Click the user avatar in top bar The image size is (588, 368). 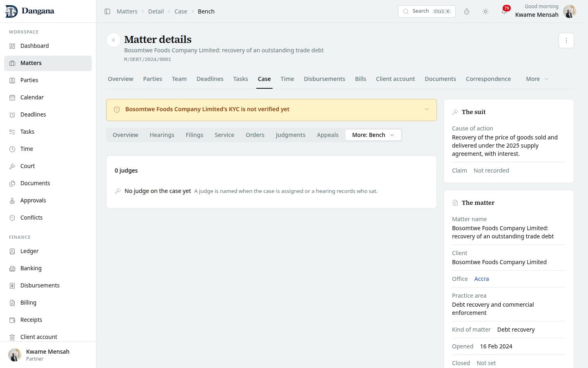570,11
